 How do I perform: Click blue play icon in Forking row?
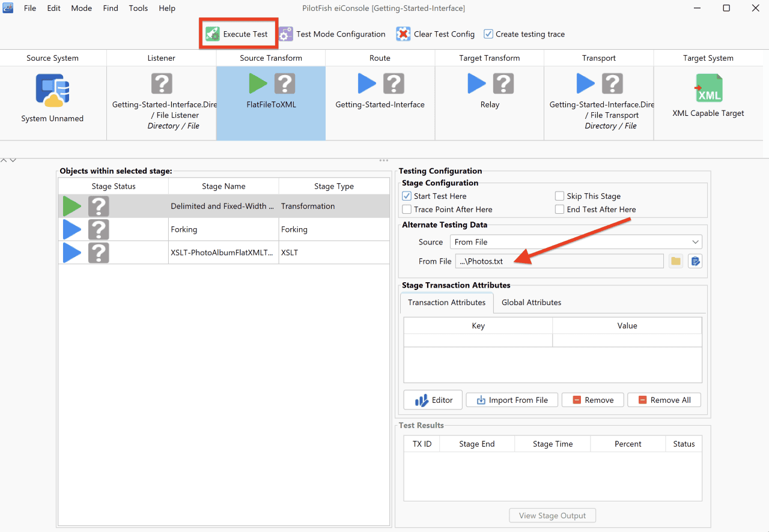pyautogui.click(x=72, y=229)
